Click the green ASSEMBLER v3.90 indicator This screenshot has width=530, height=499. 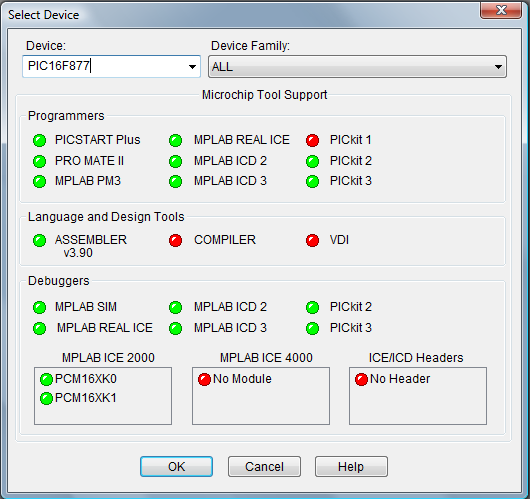[x=40, y=240]
